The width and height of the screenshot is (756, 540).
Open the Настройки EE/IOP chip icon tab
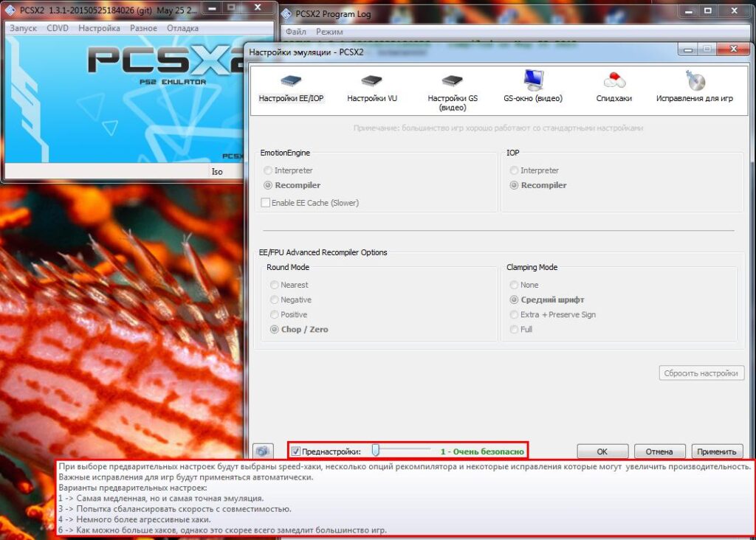click(x=291, y=81)
